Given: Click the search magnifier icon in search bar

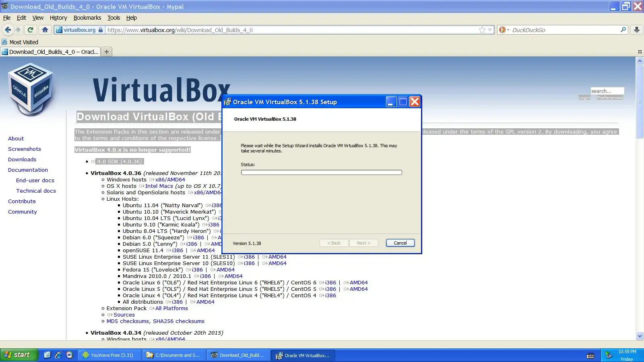Looking at the screenshot, I should click(623, 29).
